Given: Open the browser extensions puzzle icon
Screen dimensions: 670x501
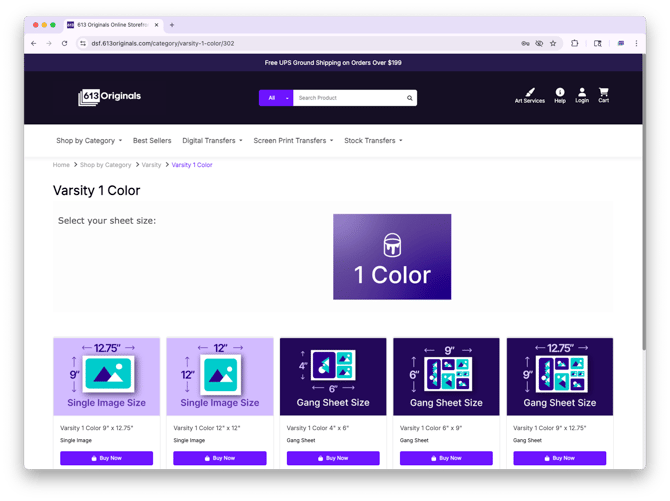Looking at the screenshot, I should 575,43.
